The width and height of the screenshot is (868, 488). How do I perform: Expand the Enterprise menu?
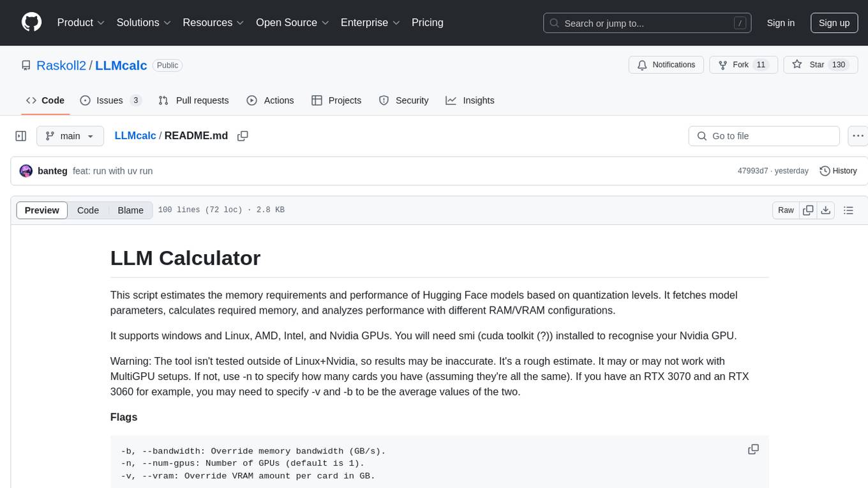coord(370,22)
